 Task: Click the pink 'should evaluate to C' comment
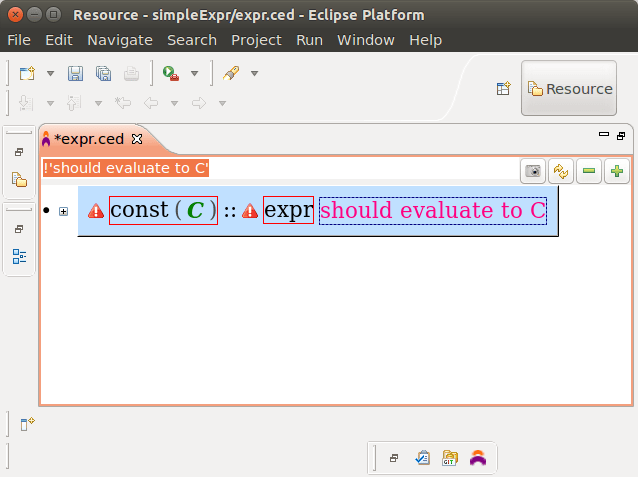point(432,211)
